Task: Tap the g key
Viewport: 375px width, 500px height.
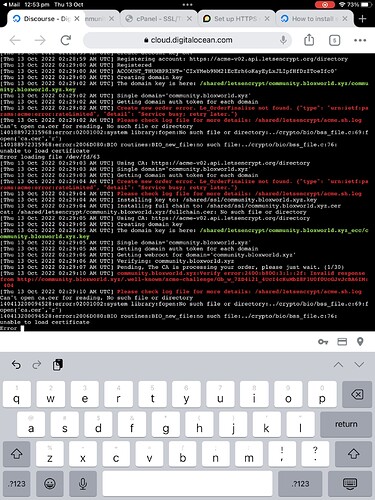Action: pos(166,424)
